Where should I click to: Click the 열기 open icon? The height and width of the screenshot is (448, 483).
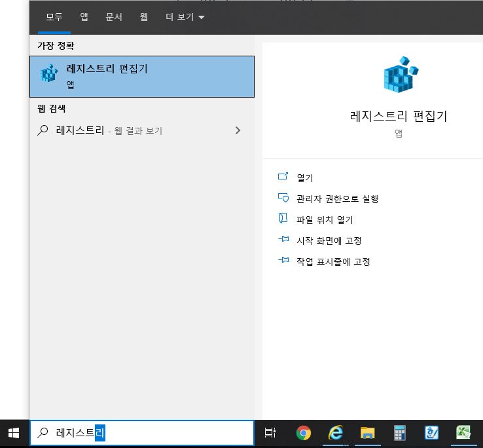coord(283,176)
